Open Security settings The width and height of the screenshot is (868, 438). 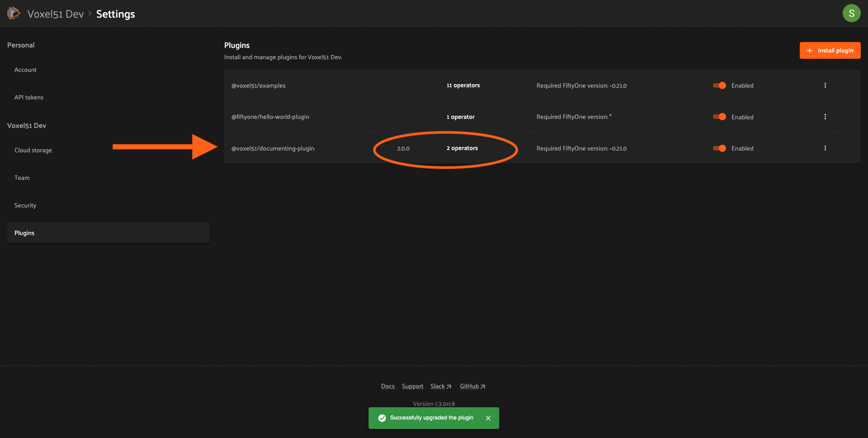108,205
